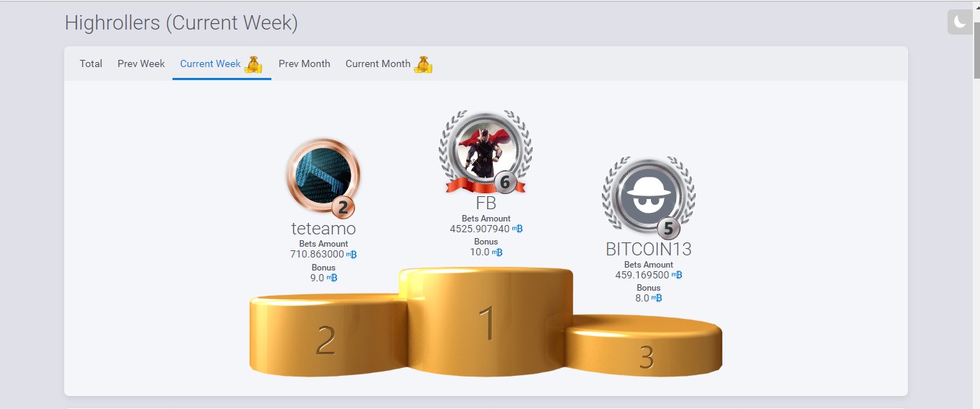Click the level 2 badge on teteamo's avatar
Screen dimensions: 980x409
coord(343,208)
